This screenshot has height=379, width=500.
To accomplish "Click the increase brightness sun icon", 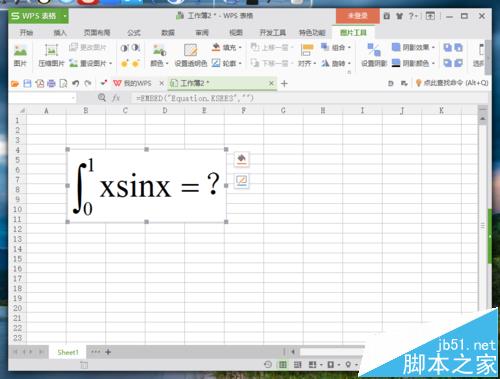I will tap(124, 63).
